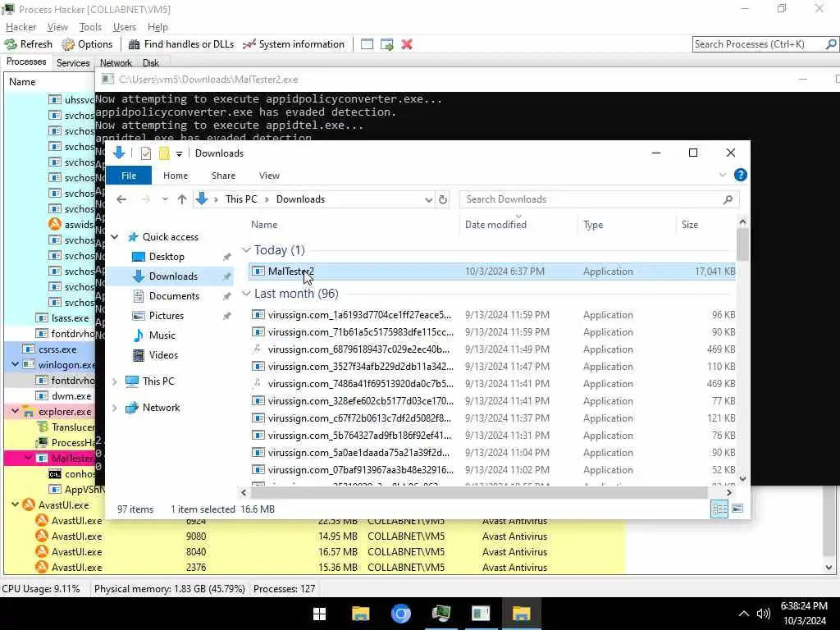This screenshot has width=840, height=630.
Task: Click Refresh in Process Hacker toolbar
Action: pyautogui.click(x=29, y=44)
